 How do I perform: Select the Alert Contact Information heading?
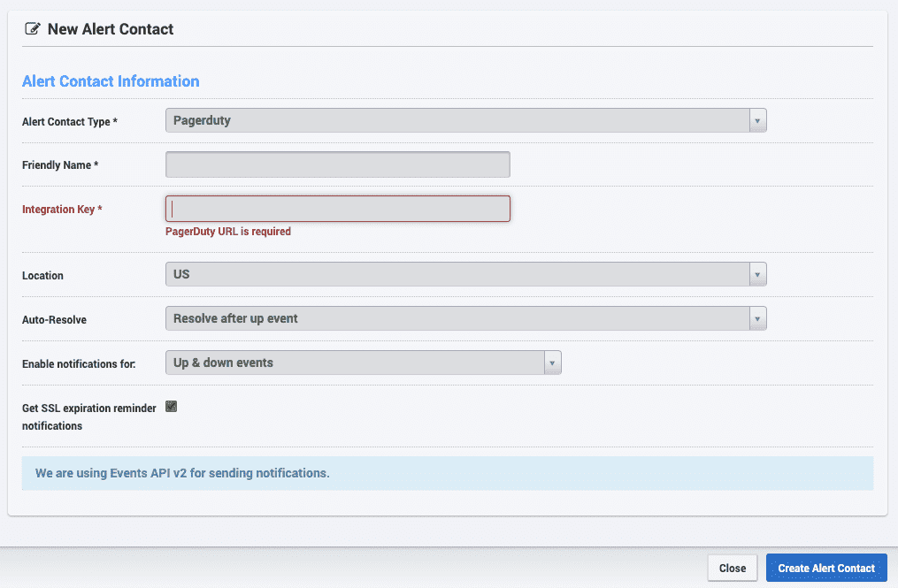click(111, 80)
